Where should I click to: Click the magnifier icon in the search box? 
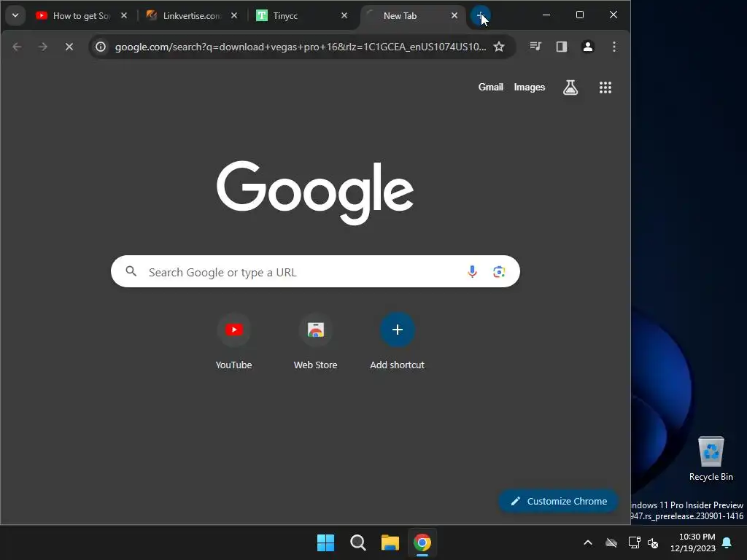[x=131, y=271]
